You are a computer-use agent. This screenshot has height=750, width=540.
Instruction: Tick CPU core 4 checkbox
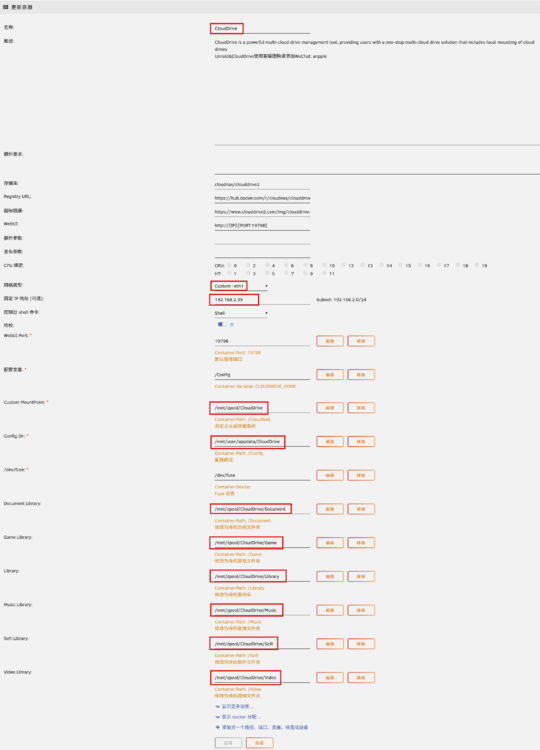pyautogui.click(x=267, y=265)
